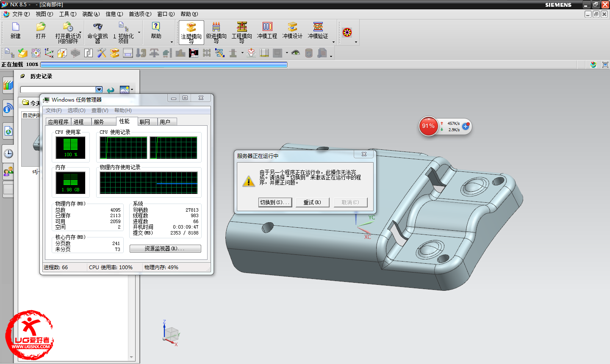The height and width of the screenshot is (364, 610).
Task: Click the History panel search input field
Action: click(x=58, y=90)
